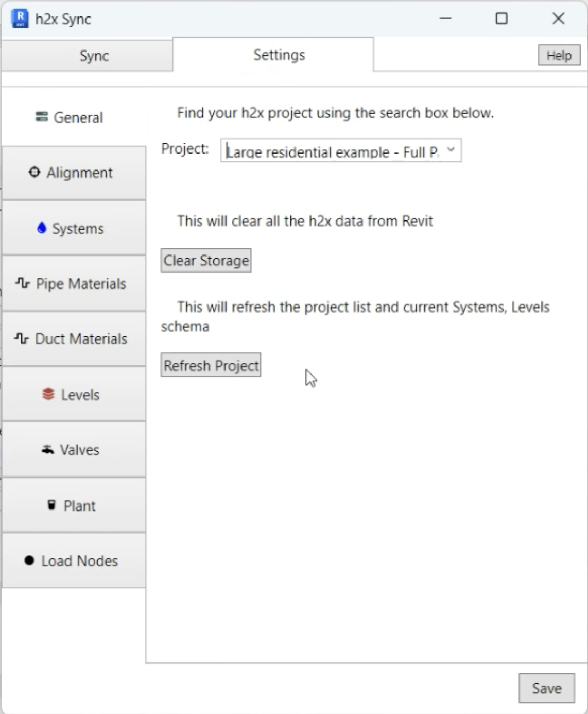Maximize the h2x Sync window

[501, 19]
